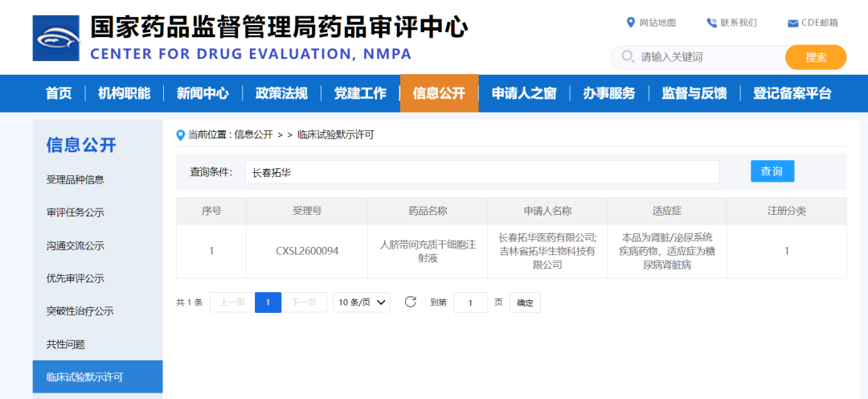Screen dimensions: 868x399
Task: Click the 确定 page jump button
Action: click(525, 302)
